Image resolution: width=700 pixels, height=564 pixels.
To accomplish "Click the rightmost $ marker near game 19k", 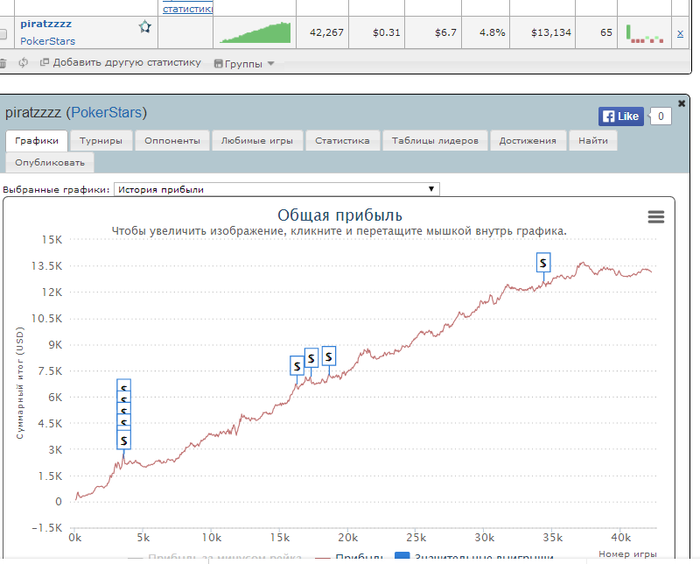I will point(329,356).
